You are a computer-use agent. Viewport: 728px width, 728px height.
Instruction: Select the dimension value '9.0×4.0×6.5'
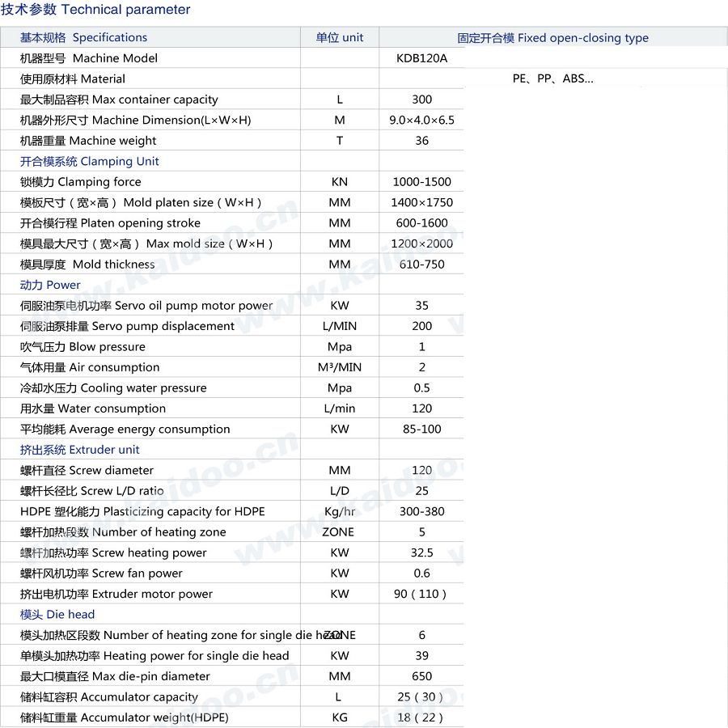click(421, 120)
